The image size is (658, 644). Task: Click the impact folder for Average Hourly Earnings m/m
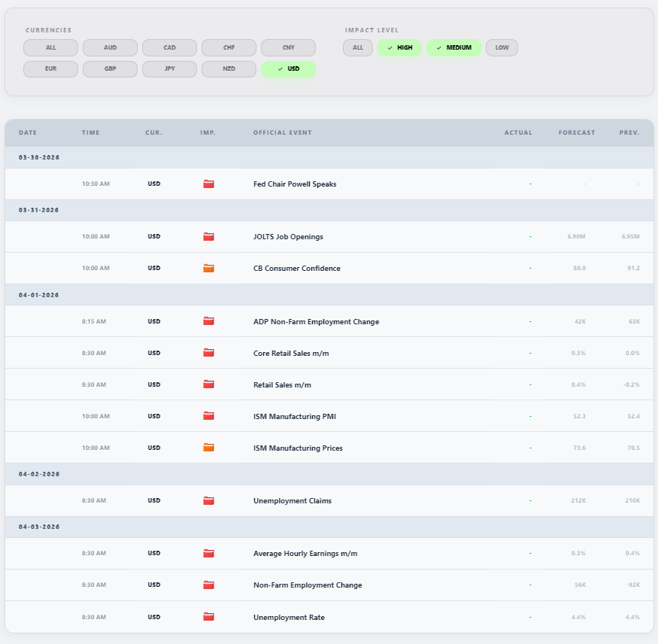click(x=208, y=553)
